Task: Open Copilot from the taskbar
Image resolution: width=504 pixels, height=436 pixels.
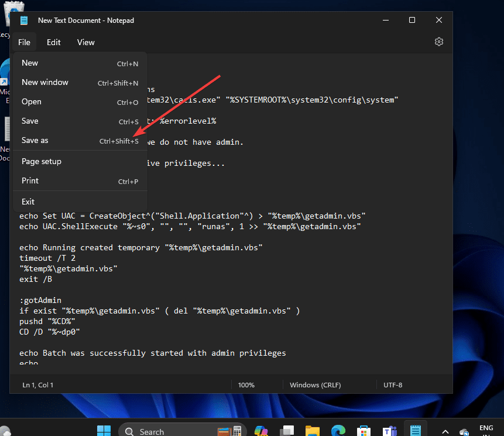Action: 261,431
